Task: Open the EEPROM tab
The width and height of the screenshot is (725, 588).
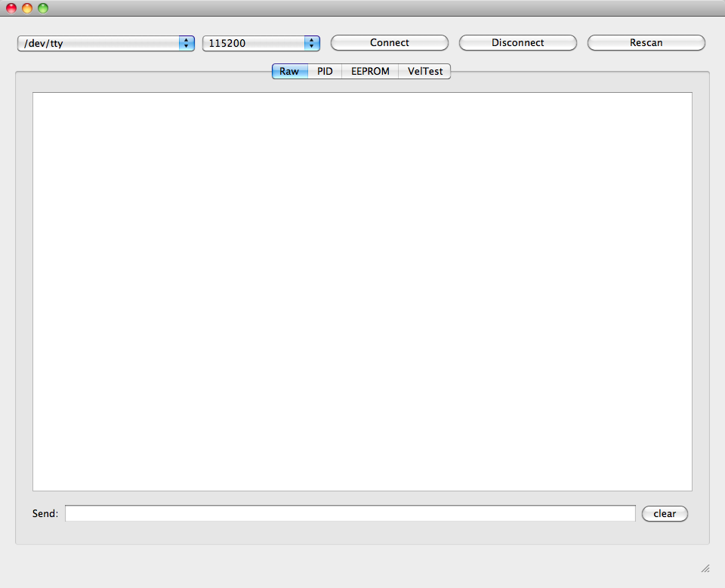Action: click(370, 72)
